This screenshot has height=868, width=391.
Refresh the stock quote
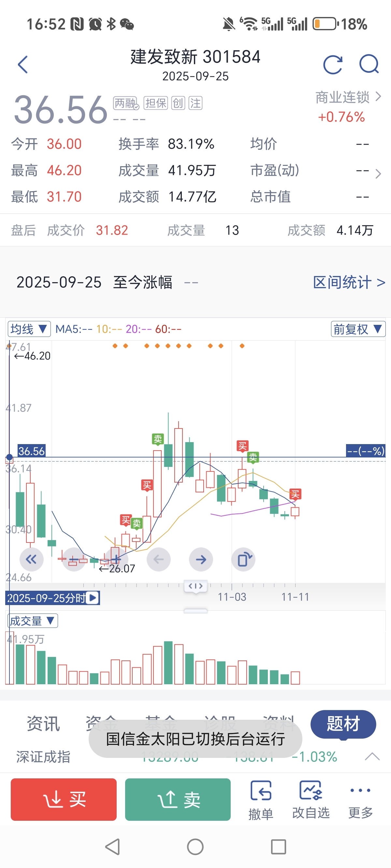click(x=332, y=65)
